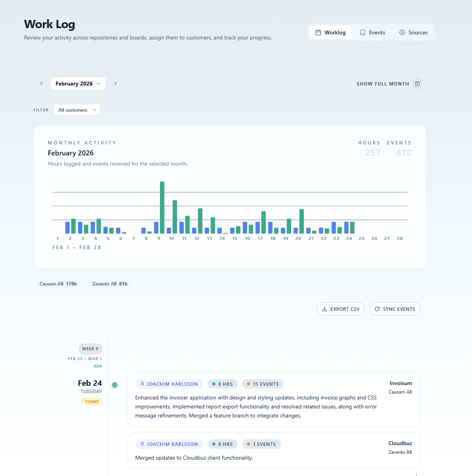This screenshot has width=472, height=476.
Task: Click the green dot on the 8 HRS badge
Action: pyautogui.click(x=214, y=384)
